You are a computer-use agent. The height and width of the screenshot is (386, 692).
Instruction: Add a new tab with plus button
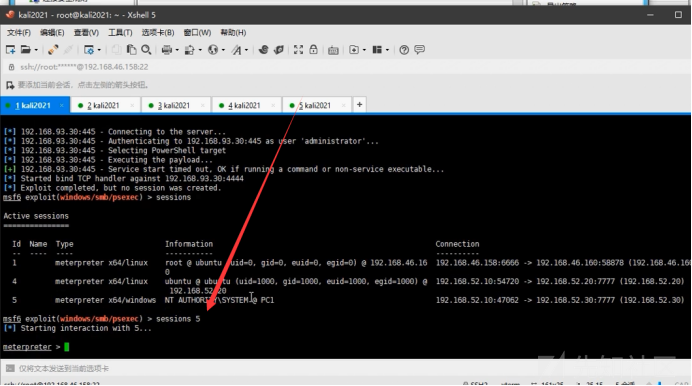360,105
